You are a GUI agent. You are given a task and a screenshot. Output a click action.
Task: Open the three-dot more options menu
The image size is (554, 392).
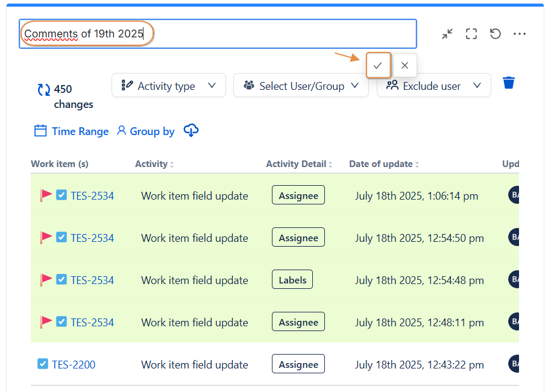coord(520,34)
